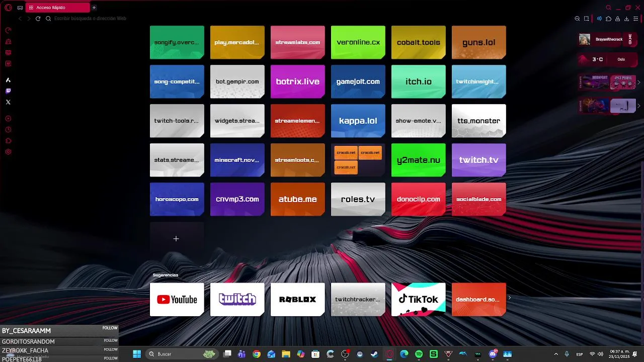Image resolution: width=644 pixels, height=362 pixels.
Task: Open the TikTok suggestion tile
Action: point(419,300)
